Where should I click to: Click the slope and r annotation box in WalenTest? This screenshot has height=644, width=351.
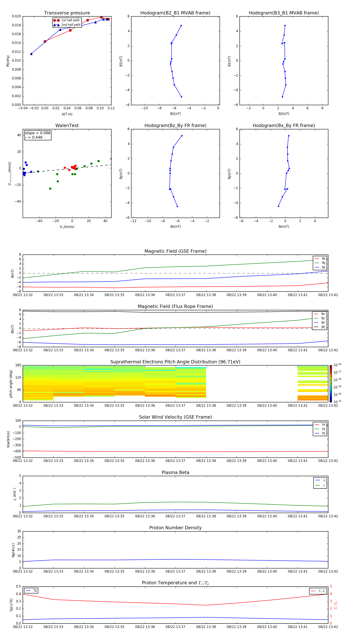coord(37,135)
